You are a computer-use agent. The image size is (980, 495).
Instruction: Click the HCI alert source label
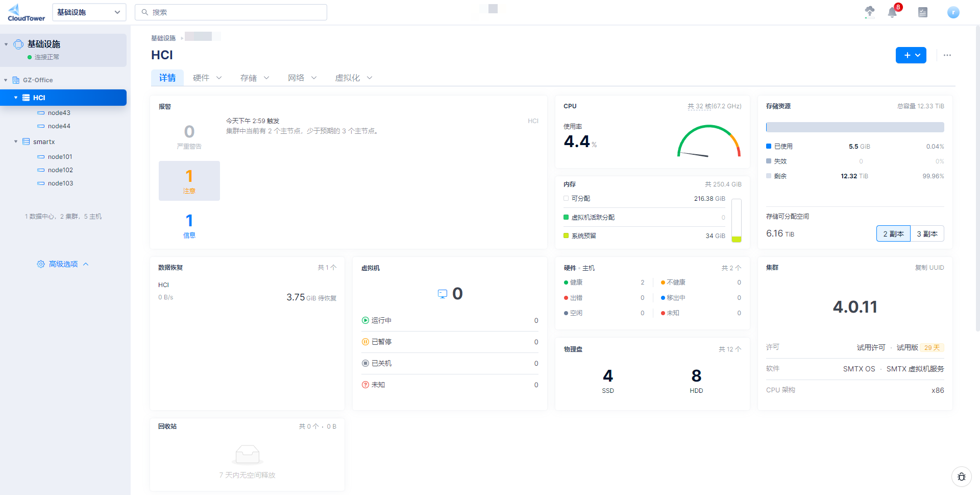pyautogui.click(x=533, y=121)
